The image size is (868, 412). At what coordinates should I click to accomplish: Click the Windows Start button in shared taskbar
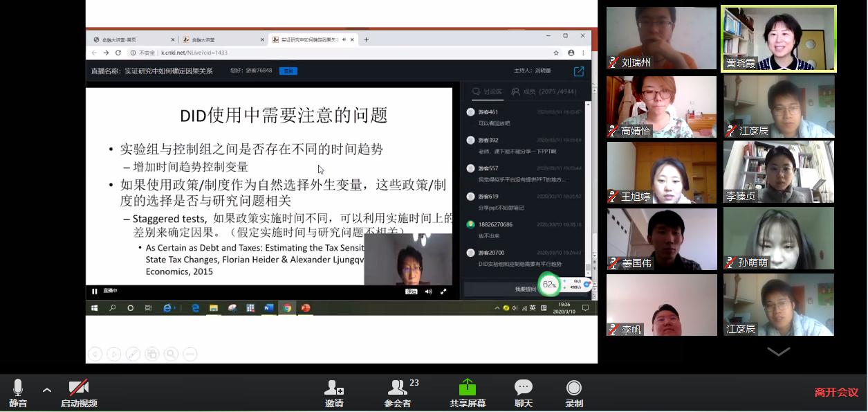(x=95, y=308)
